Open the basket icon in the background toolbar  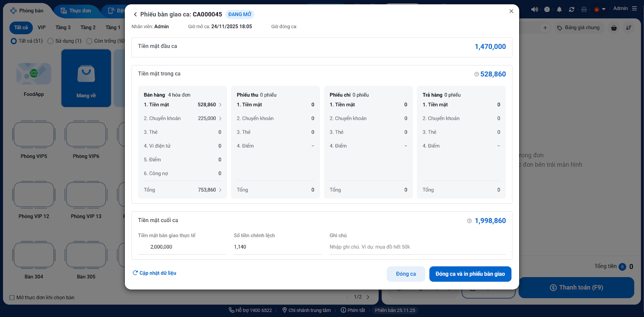(614, 28)
